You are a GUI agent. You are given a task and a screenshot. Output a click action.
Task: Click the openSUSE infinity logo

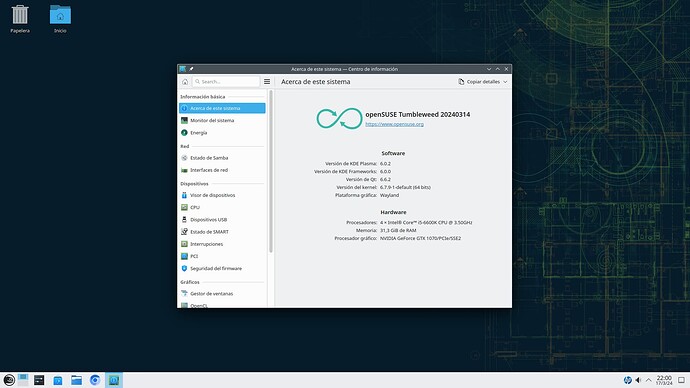pos(339,118)
